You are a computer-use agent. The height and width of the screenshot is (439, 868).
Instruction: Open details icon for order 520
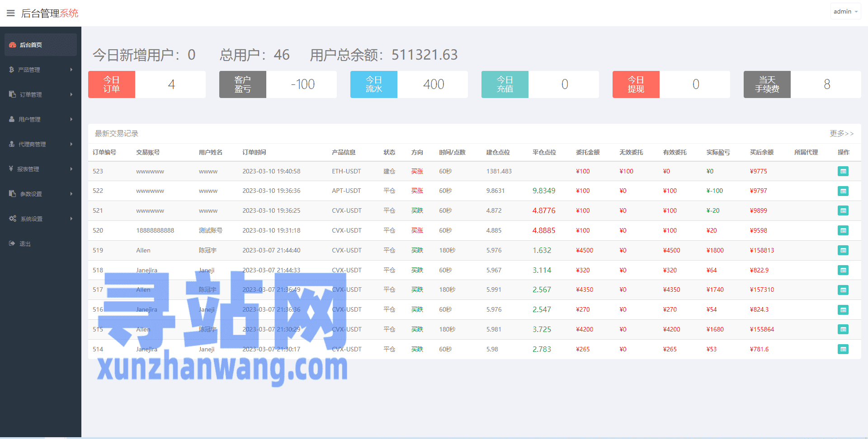pyautogui.click(x=843, y=230)
